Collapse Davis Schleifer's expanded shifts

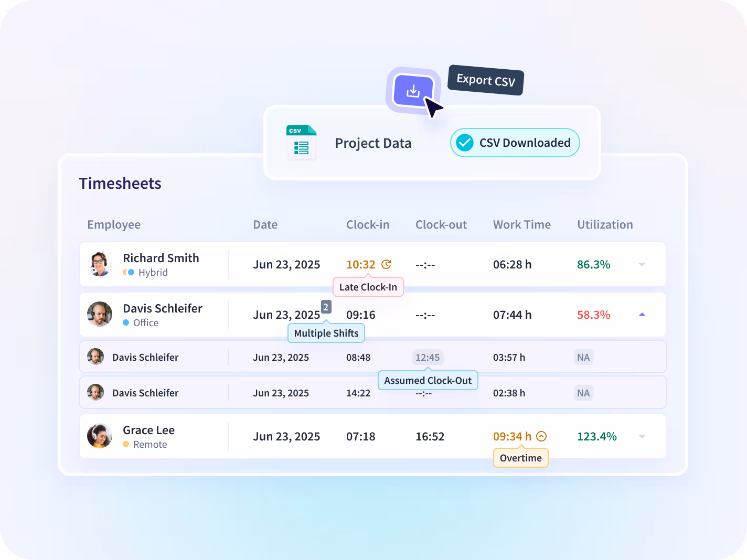click(642, 315)
